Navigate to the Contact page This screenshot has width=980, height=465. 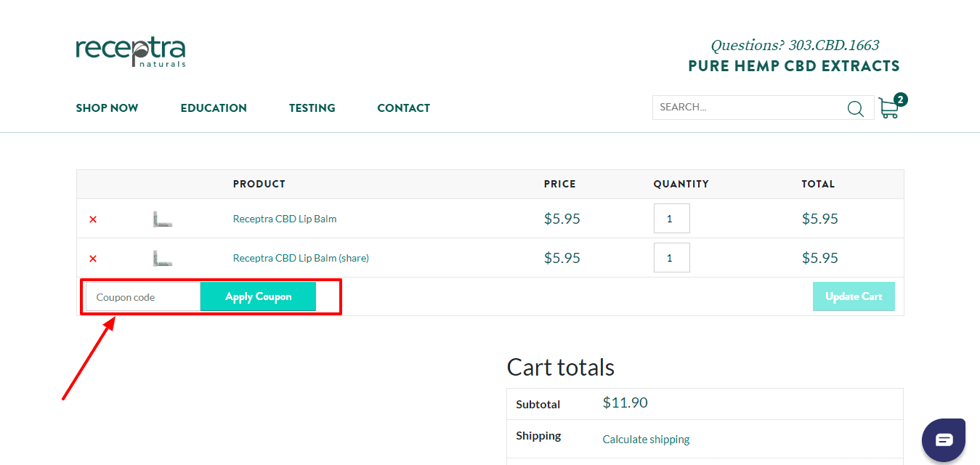coord(404,108)
